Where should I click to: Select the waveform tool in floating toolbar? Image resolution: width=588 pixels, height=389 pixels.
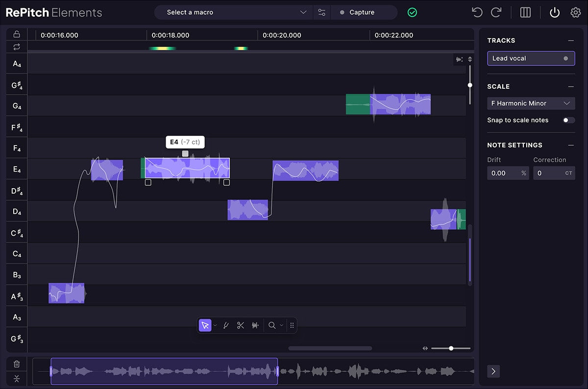click(255, 325)
